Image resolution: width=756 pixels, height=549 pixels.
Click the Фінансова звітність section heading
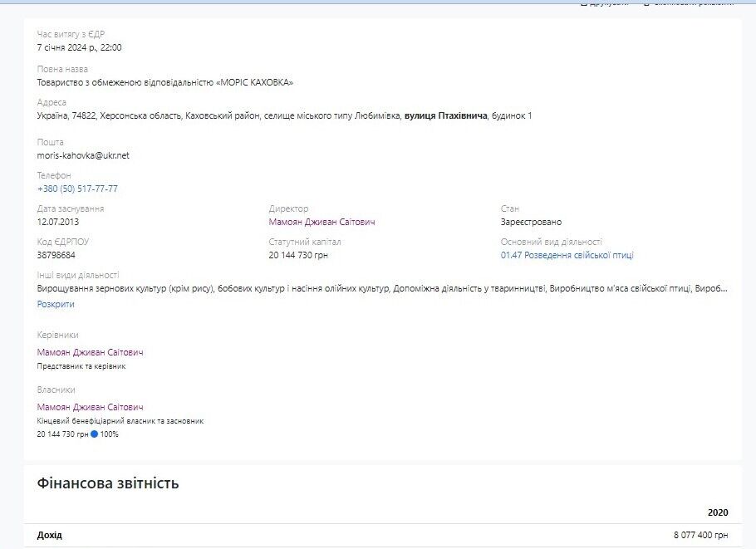pos(108,483)
